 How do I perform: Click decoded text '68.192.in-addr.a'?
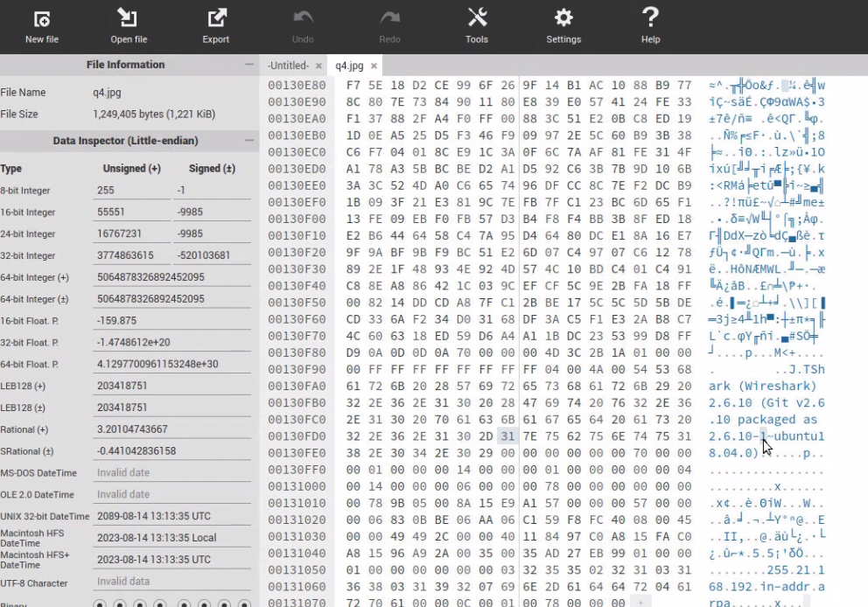click(766, 587)
